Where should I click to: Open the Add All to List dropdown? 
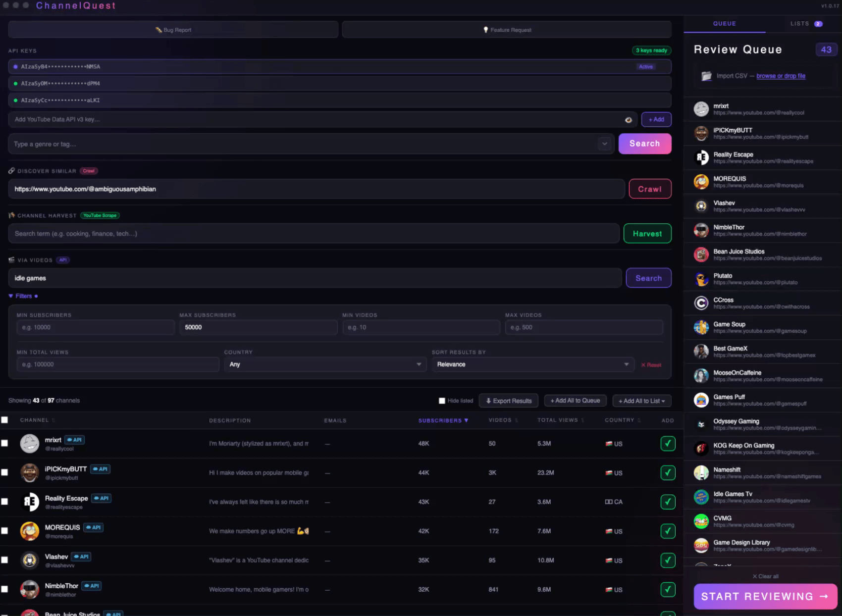642,401
